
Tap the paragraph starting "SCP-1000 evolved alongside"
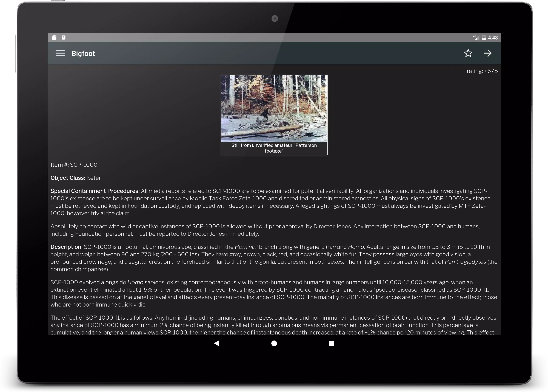tap(274, 293)
